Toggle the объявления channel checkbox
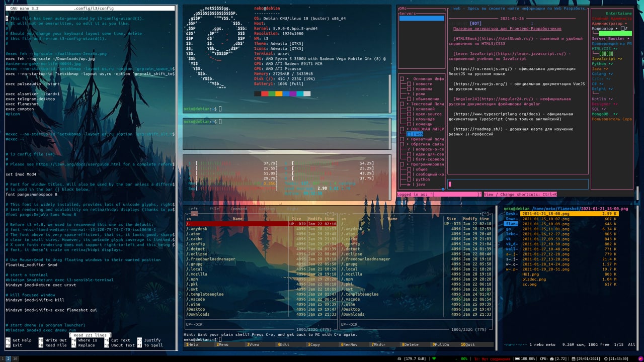The height and width of the screenshot is (362, 644). tap(409, 99)
